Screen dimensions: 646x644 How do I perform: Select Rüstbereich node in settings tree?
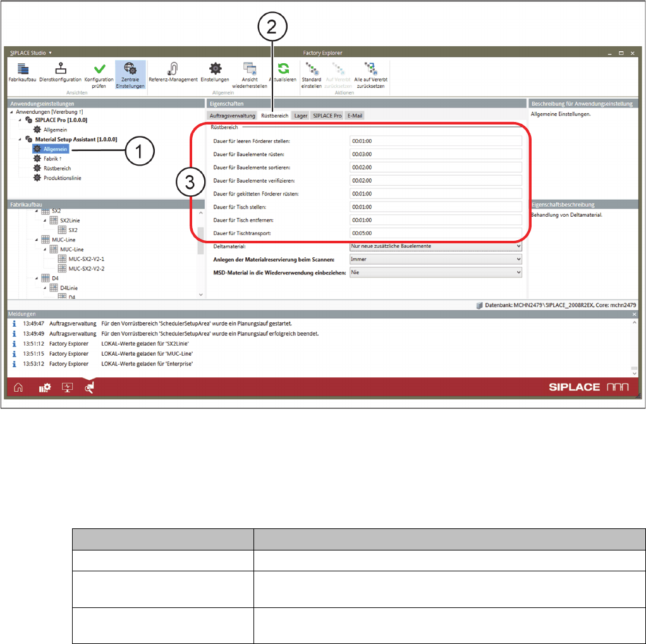[58, 169]
